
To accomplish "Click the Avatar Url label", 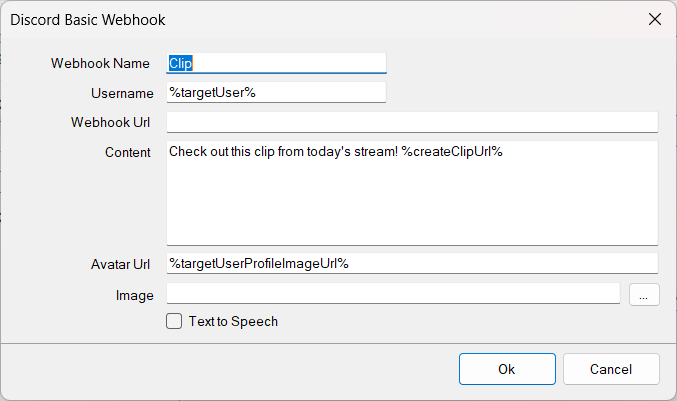I will [120, 264].
